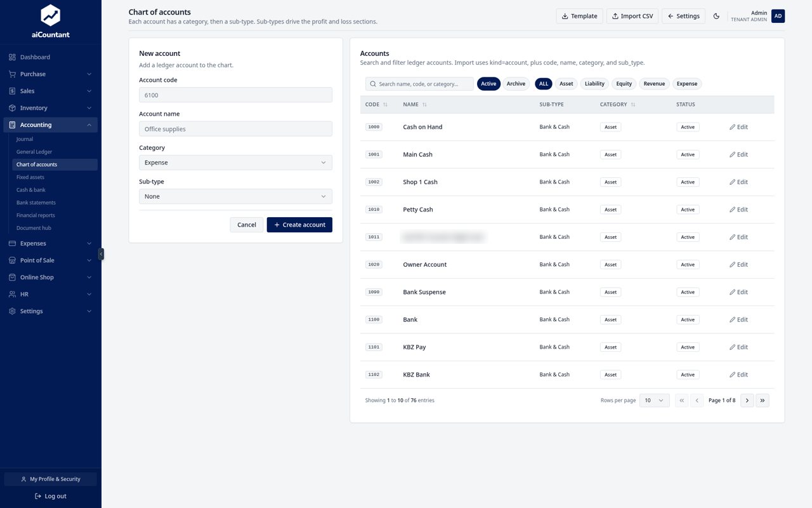Jump to last page double arrow
Screen dimensions: 812x508
click(x=763, y=401)
